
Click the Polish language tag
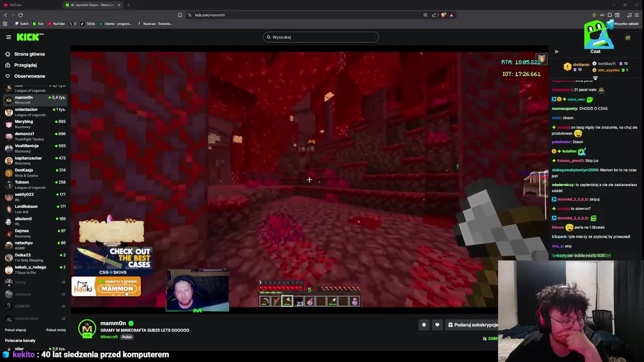tap(127, 337)
